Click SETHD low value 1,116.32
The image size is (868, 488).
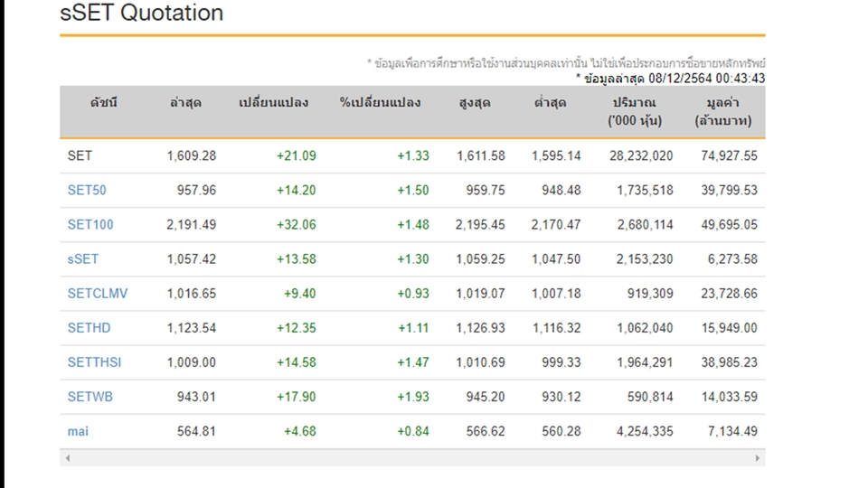pos(556,328)
